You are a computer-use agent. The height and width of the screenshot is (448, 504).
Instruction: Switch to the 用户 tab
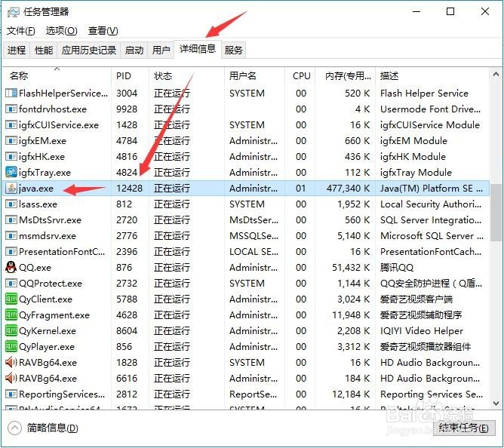click(x=161, y=50)
